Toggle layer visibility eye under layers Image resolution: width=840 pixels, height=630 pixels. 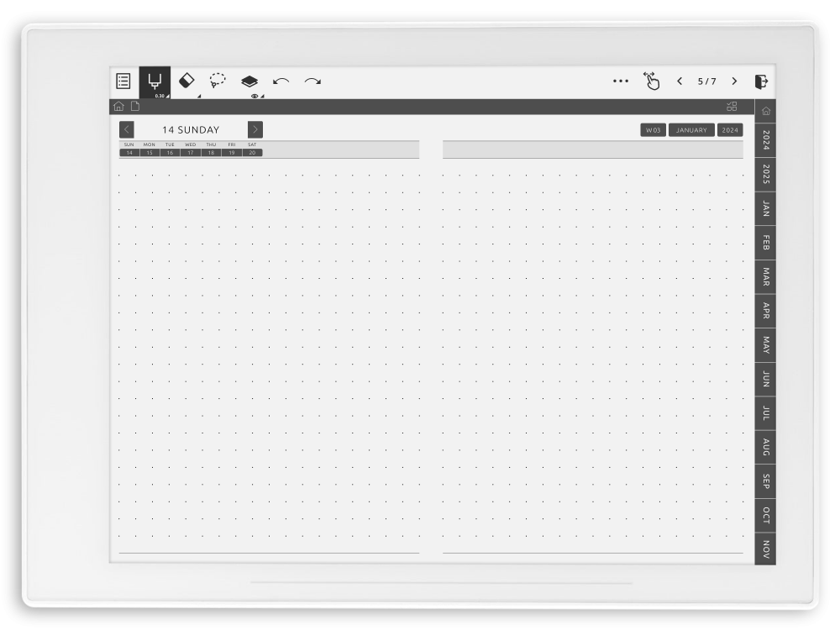coord(255,96)
